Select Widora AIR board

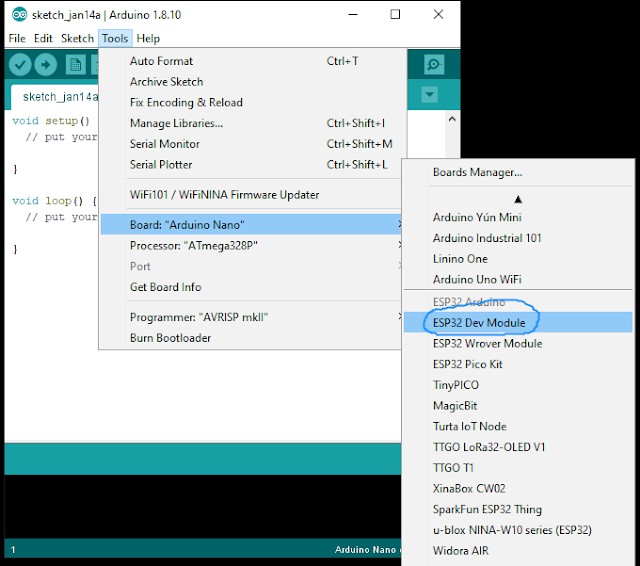pyautogui.click(x=518, y=551)
